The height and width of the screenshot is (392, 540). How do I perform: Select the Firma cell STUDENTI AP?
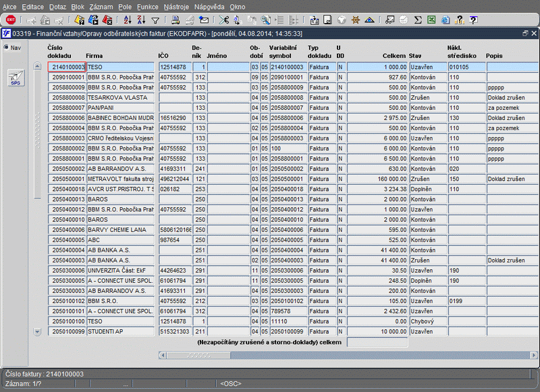[x=120, y=331]
